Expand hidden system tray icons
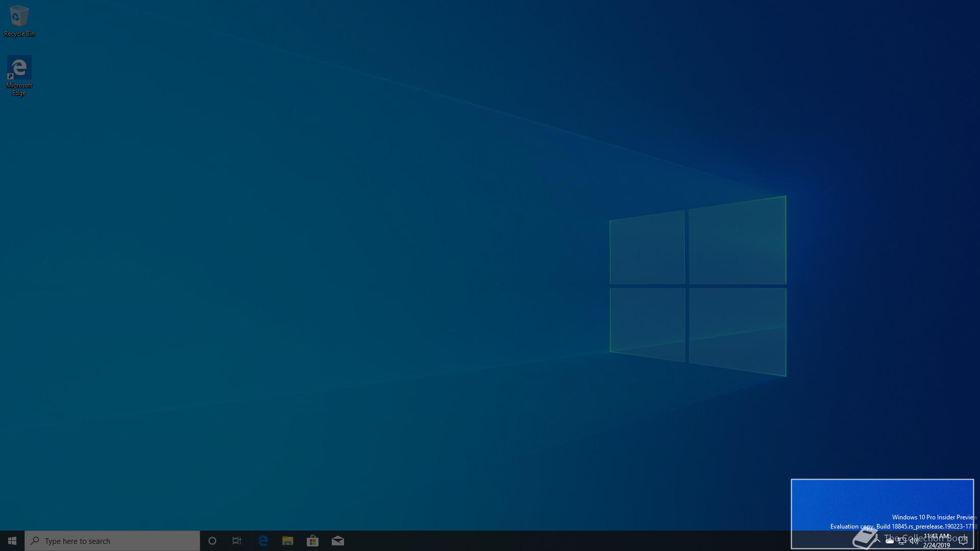 (x=877, y=541)
